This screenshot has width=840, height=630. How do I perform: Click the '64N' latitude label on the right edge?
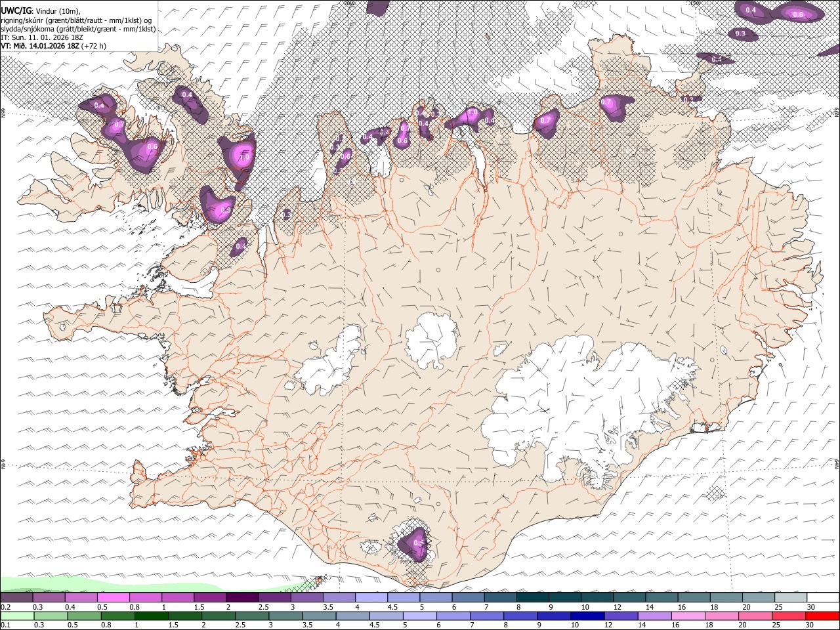click(x=837, y=463)
